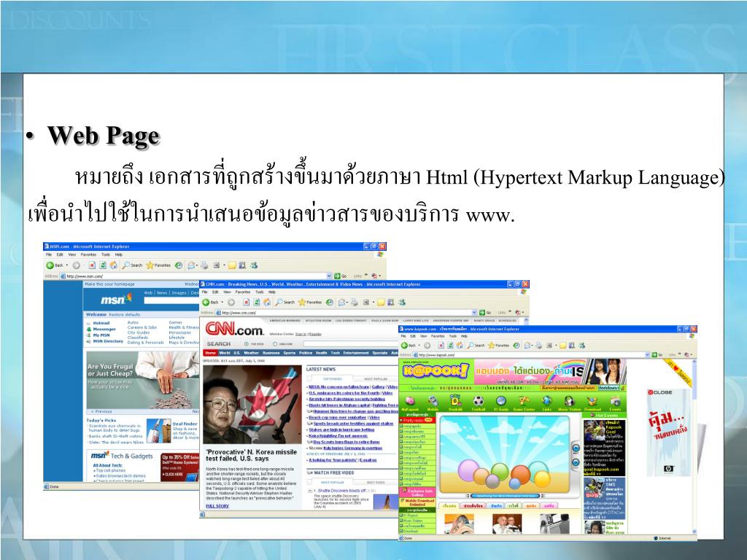Select 'CNN.com' radio in CNN search

275,344
